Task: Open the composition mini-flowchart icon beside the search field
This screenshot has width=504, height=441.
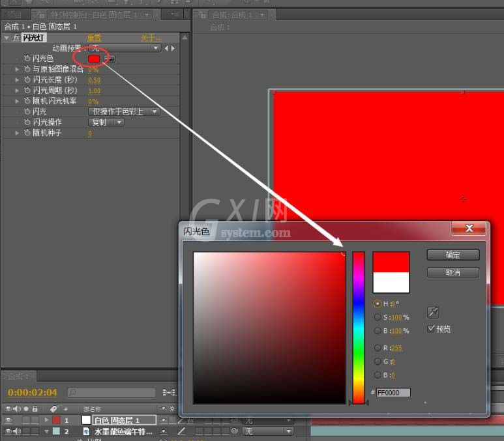Action: (170, 392)
